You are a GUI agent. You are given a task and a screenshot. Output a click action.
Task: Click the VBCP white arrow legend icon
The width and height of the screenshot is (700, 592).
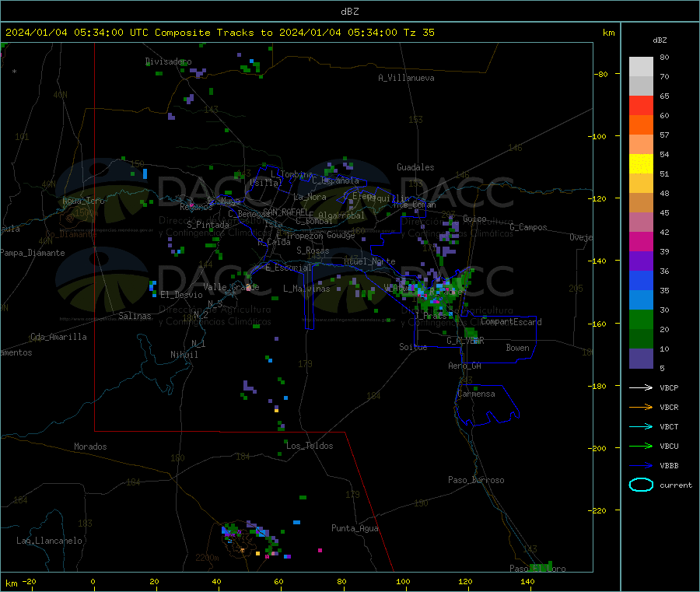click(641, 387)
